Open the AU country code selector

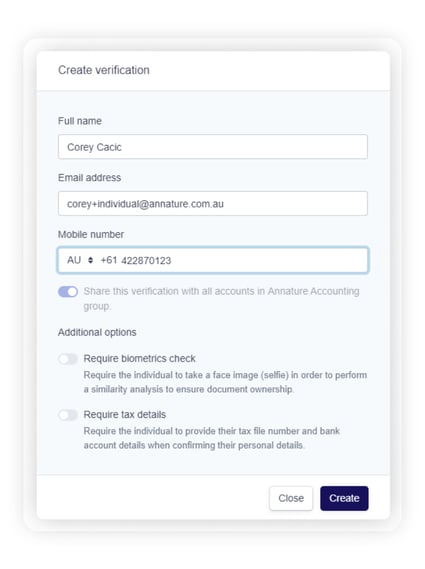[79, 260]
